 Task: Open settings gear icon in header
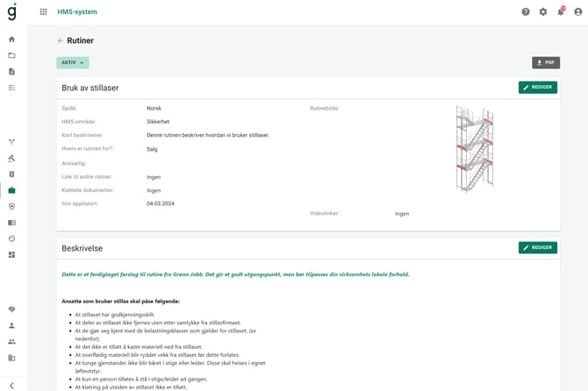tap(543, 12)
